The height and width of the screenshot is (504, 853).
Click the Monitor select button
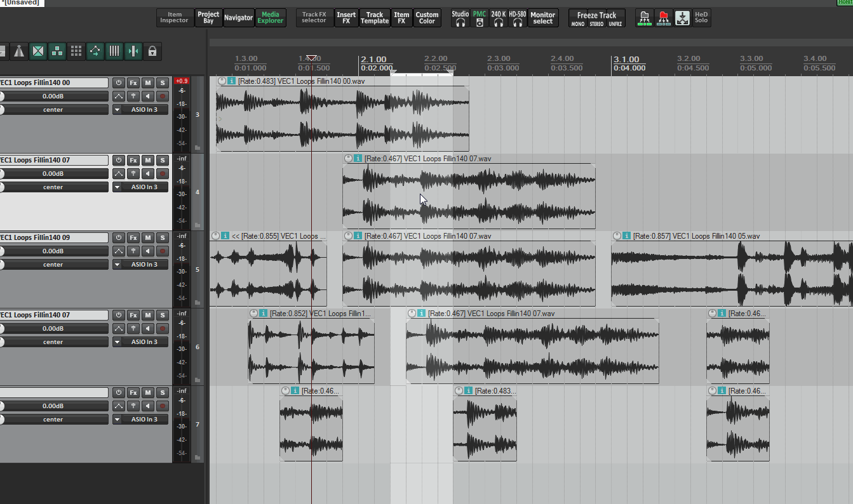542,18
